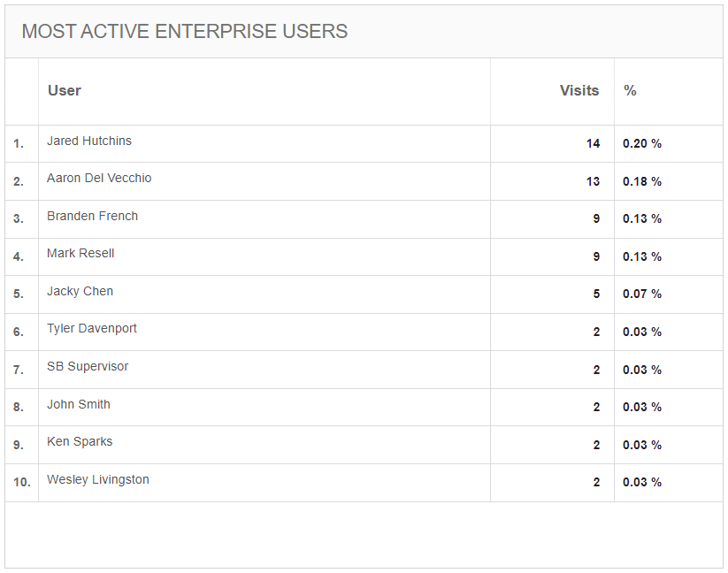
Task: Select the Jared Hutchins user name
Action: (x=89, y=141)
